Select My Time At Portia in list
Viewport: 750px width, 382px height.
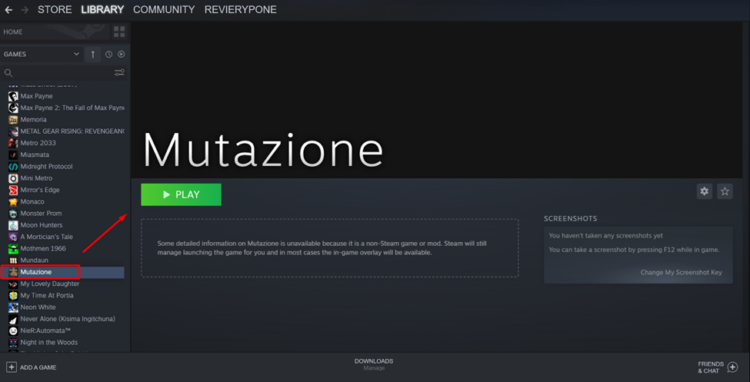point(66,295)
